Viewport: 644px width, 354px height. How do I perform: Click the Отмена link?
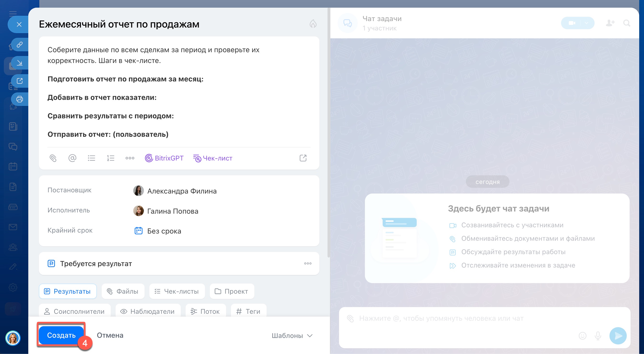click(x=110, y=335)
